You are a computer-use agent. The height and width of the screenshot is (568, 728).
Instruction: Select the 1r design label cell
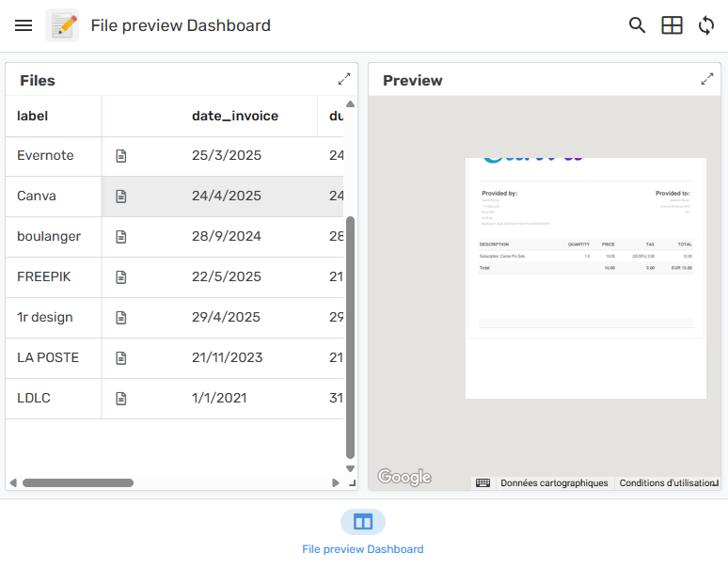54,318
